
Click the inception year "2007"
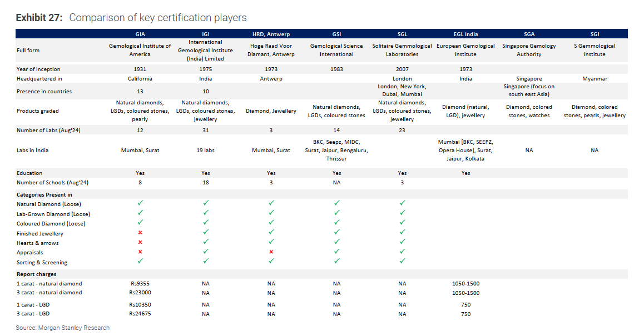pyautogui.click(x=403, y=69)
